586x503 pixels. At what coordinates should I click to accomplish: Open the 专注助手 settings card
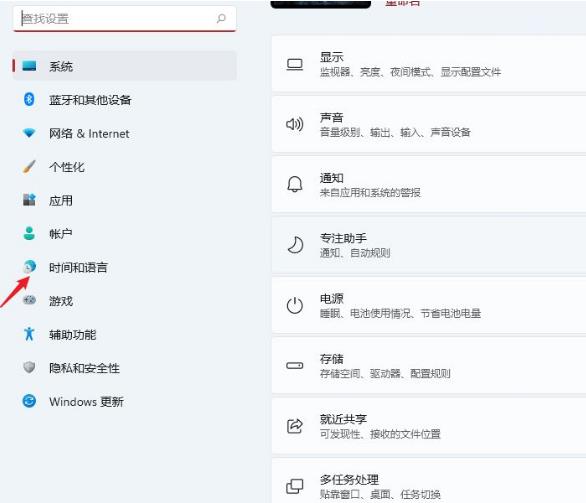click(x=429, y=245)
